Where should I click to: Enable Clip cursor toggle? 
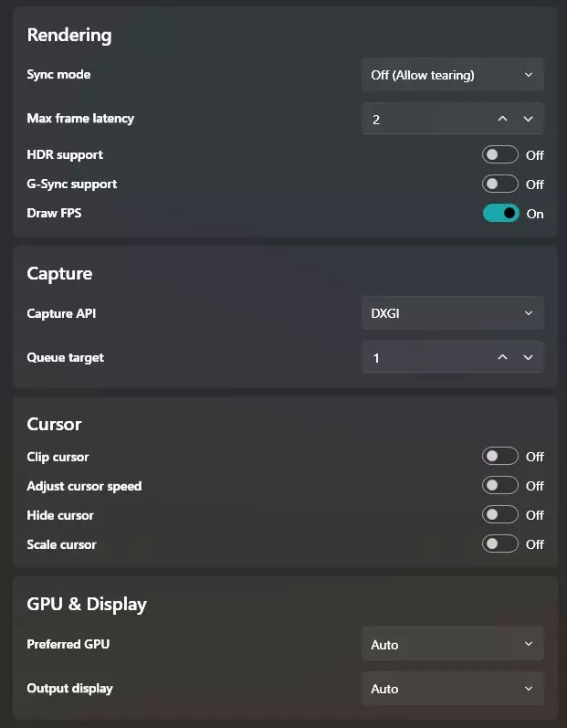[500, 456]
